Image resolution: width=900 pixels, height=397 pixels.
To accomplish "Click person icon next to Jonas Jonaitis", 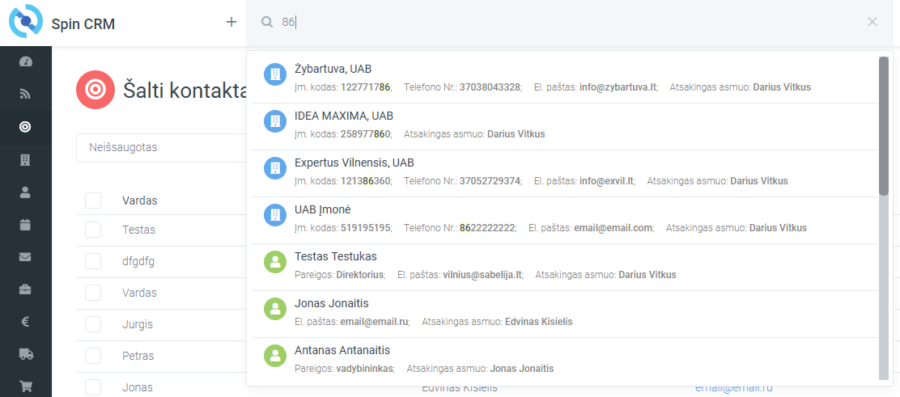I will click(275, 309).
